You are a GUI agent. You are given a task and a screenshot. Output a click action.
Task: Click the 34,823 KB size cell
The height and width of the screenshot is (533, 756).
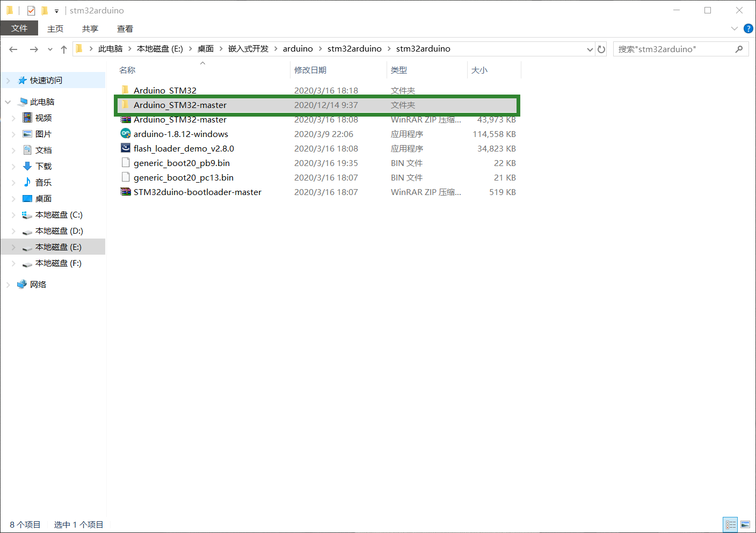pyautogui.click(x=497, y=148)
